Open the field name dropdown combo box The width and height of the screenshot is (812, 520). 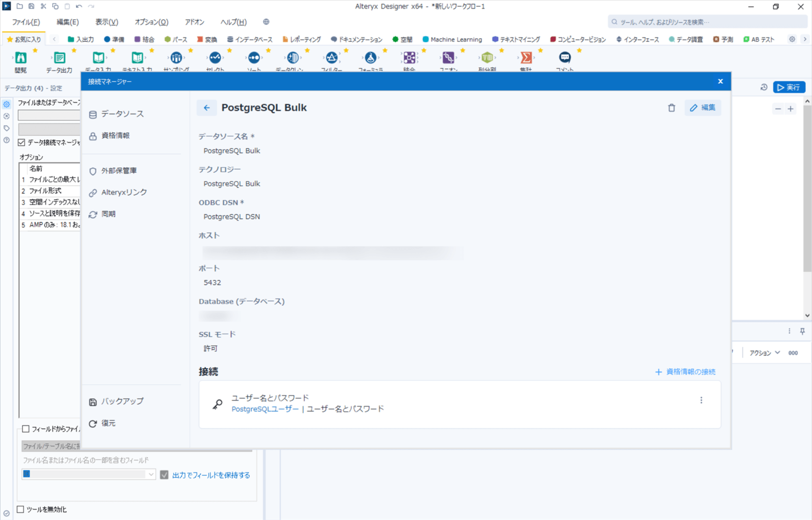89,474
